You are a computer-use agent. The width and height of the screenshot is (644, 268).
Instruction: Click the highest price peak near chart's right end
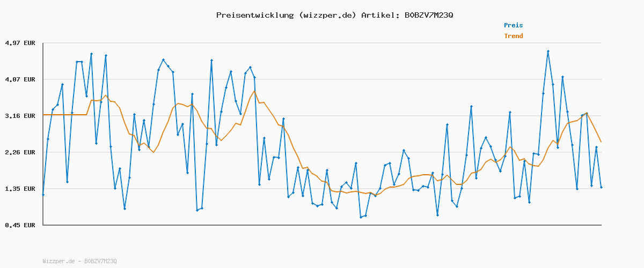point(548,51)
